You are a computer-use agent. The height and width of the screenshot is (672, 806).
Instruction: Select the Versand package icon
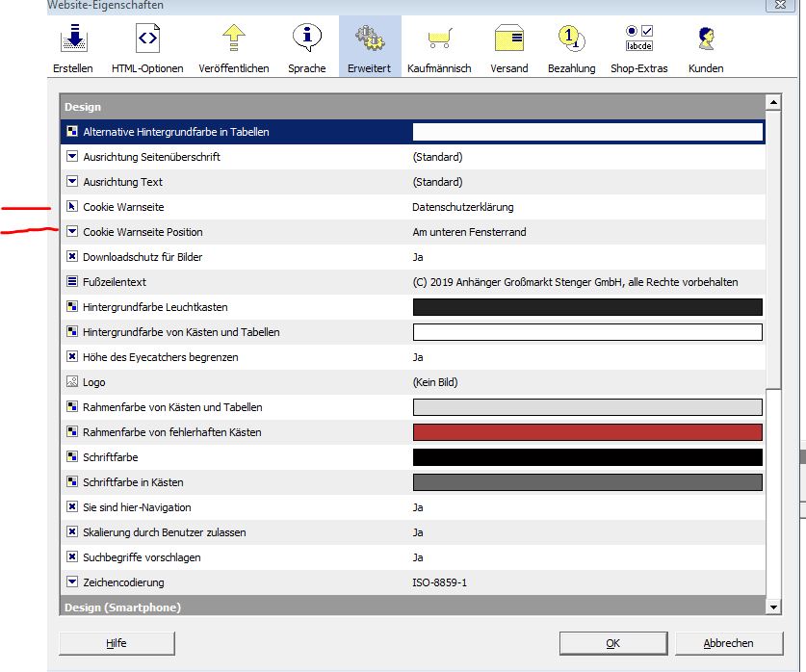(x=508, y=39)
